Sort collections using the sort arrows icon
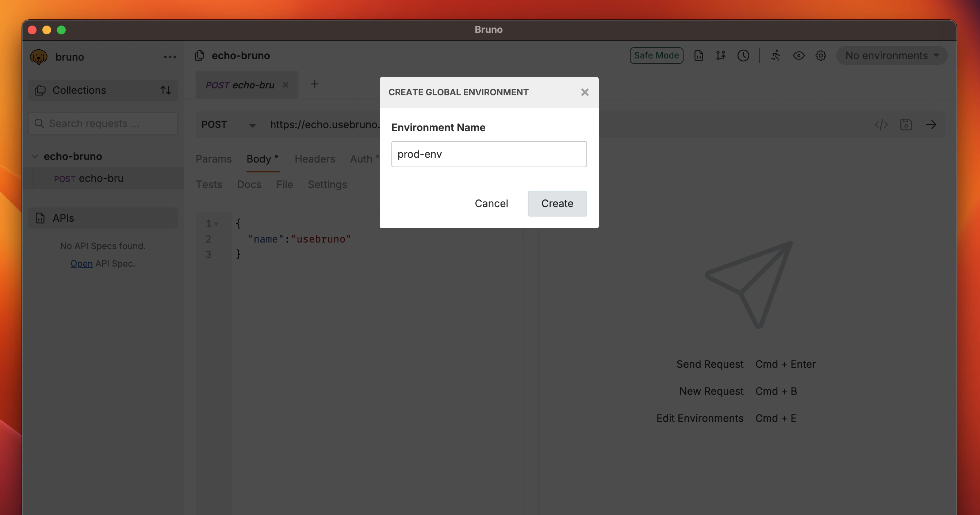The height and width of the screenshot is (515, 980). pos(165,90)
